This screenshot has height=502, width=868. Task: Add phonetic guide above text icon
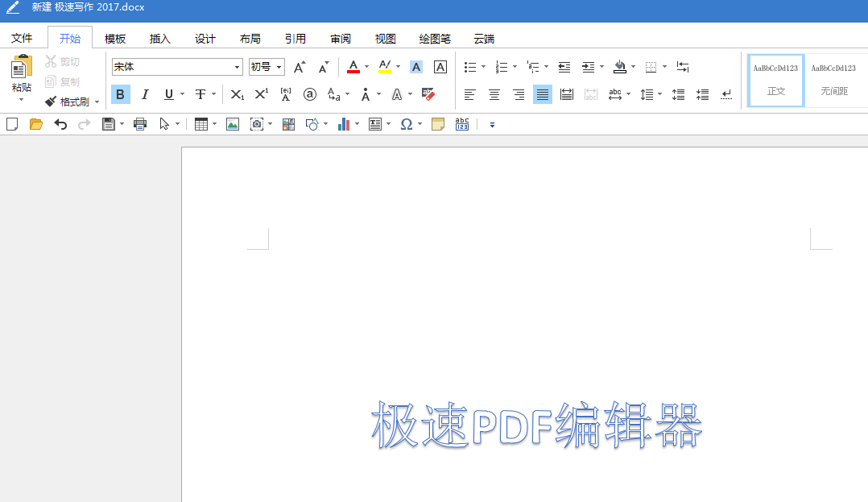click(286, 95)
